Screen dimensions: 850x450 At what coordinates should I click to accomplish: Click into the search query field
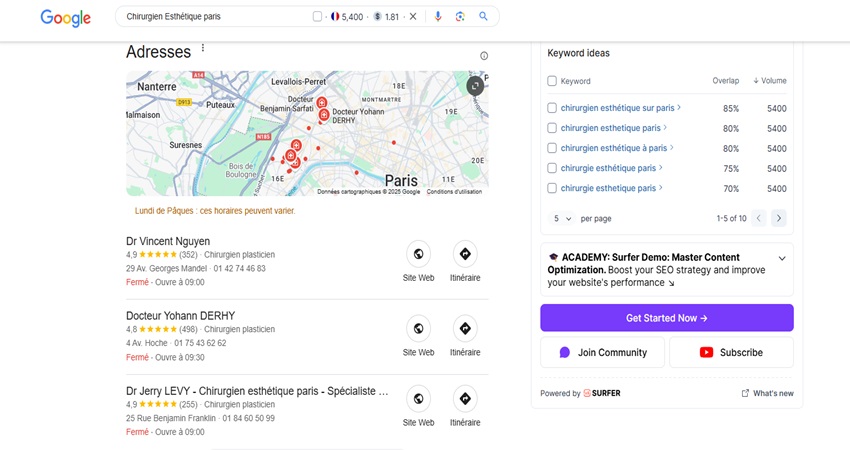pyautogui.click(x=217, y=17)
